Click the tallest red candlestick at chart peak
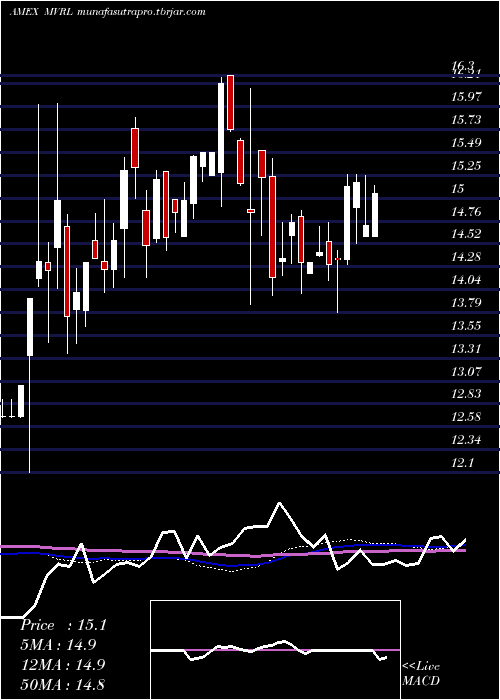This screenshot has height=700, width=500. (x=230, y=103)
